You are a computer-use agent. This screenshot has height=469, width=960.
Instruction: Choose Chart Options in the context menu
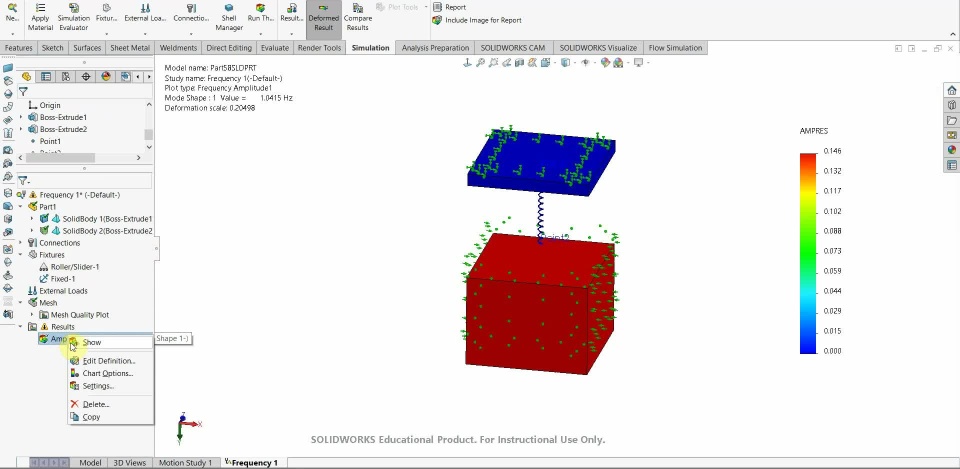110,373
